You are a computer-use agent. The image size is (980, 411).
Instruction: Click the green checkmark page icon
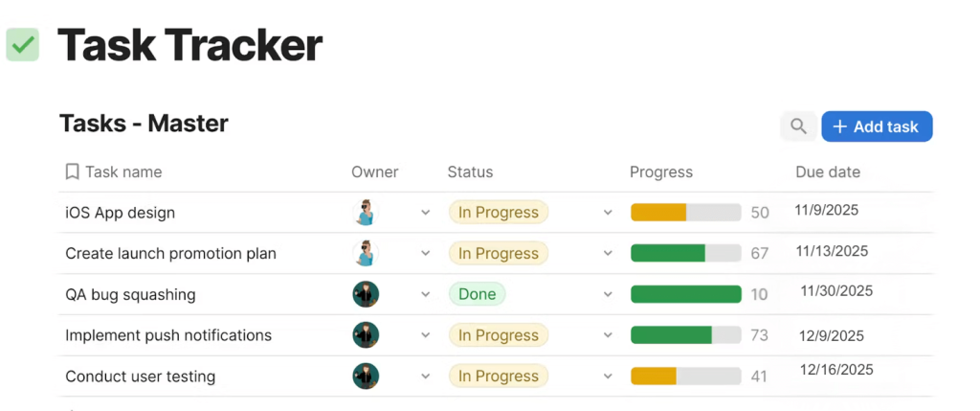(x=23, y=45)
